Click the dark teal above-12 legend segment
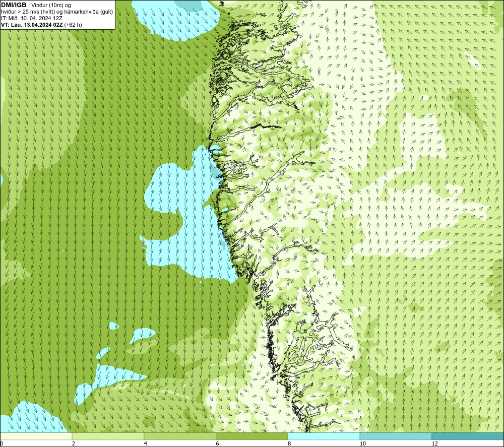 (468, 436)
